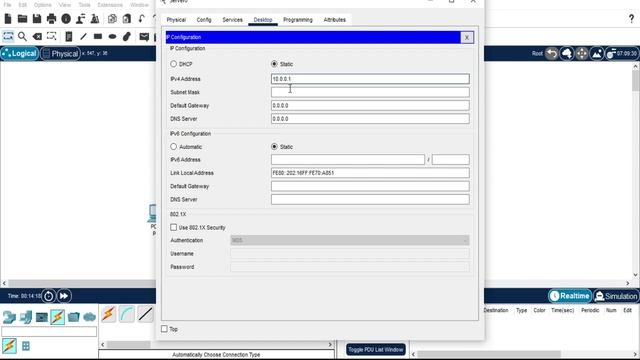Click the Subnet Mask field
640x360 pixels.
[x=370, y=92]
